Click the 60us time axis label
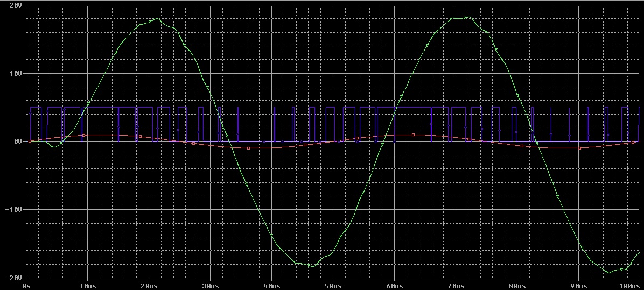 [x=394, y=285]
